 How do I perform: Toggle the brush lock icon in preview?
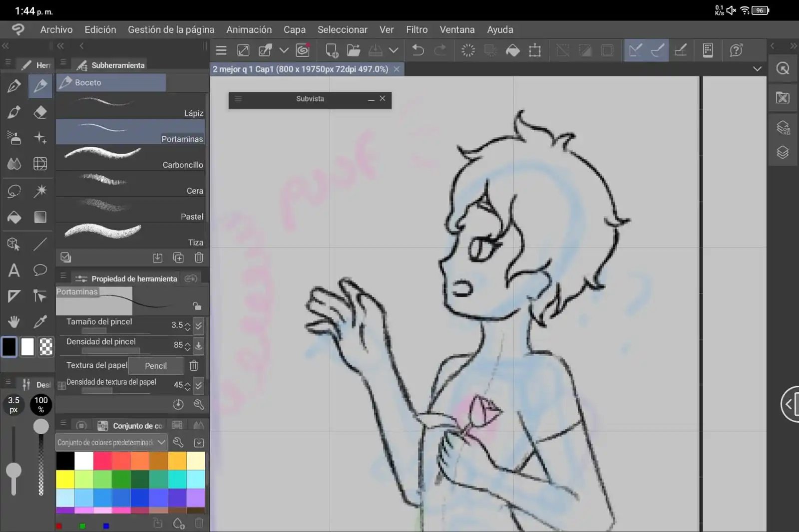(x=197, y=306)
